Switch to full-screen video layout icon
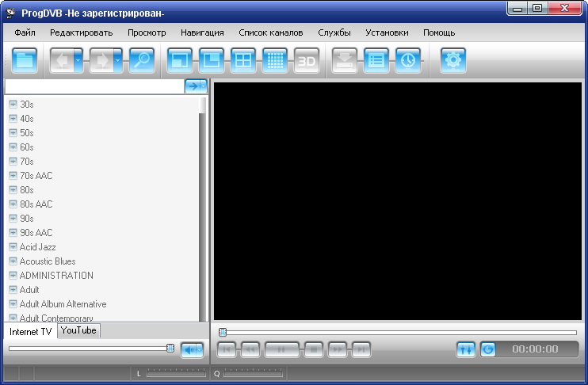588x385 pixels. [x=180, y=61]
